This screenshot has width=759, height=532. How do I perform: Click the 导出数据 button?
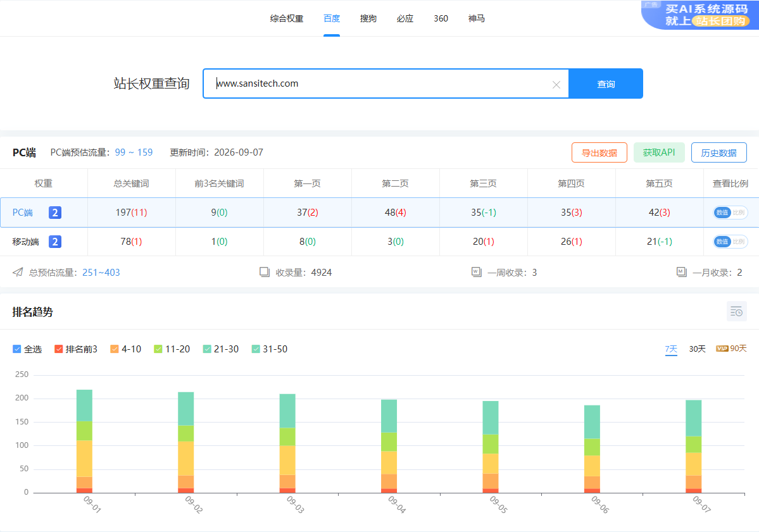point(599,153)
